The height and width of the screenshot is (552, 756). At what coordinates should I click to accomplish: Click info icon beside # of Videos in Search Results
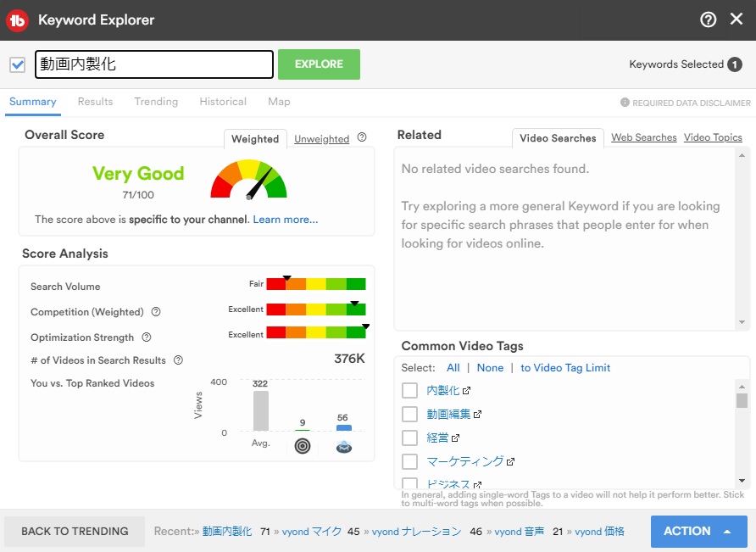[178, 360]
